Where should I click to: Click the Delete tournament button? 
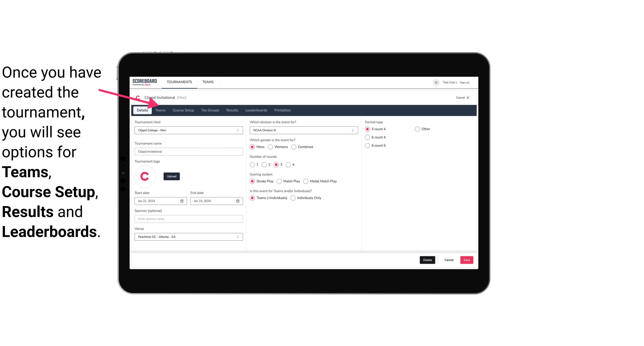point(427,259)
